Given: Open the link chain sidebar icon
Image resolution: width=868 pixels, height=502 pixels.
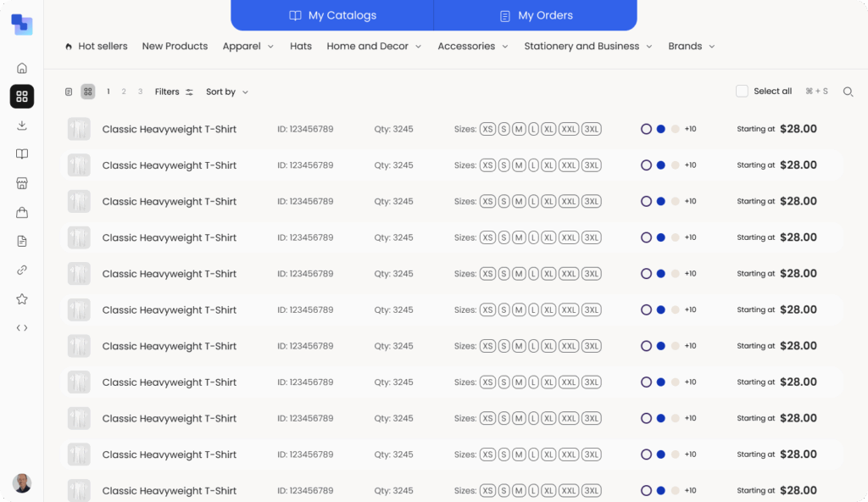Looking at the screenshot, I should tap(22, 270).
